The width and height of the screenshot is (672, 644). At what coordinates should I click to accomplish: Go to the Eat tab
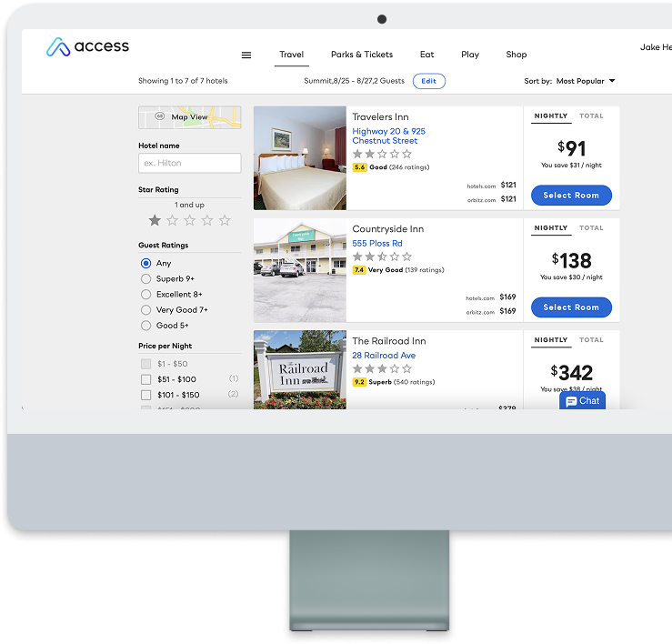point(426,55)
